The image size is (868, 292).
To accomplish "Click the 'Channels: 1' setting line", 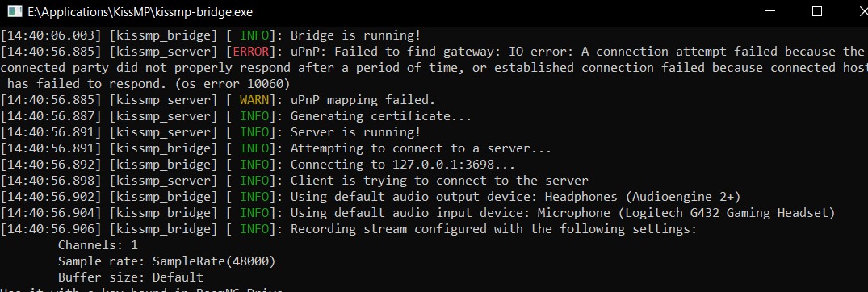I will (x=98, y=245).
